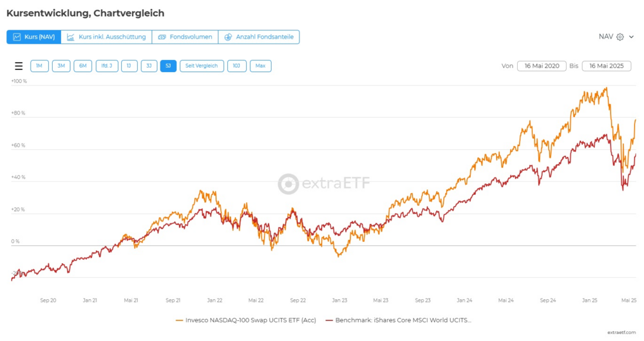Image resolution: width=644 pixels, height=341 pixels.
Task: Toggle iShares Core MSCI World benchmark series
Action: point(402,320)
